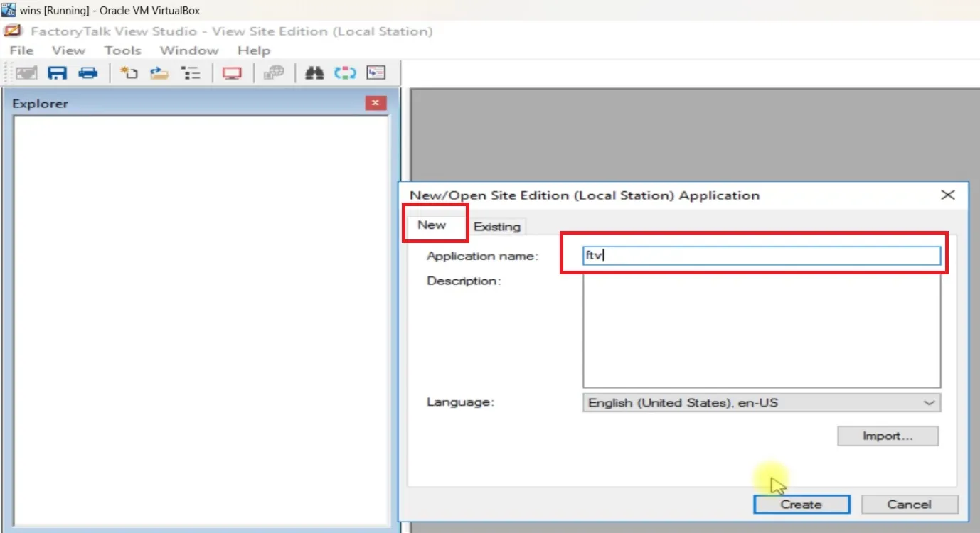Viewport: 980px width, 533px height.
Task: Cancel the new application dialog
Action: point(910,504)
